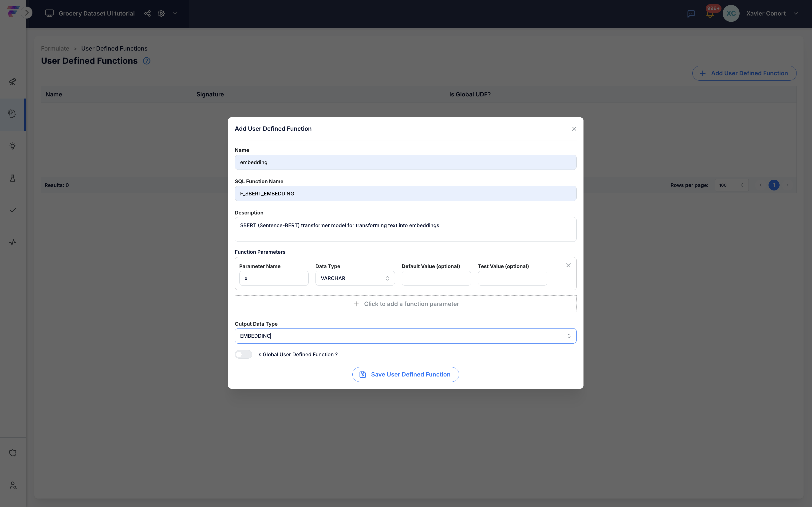Open the telescope Explore sidebar icon
This screenshot has height=507, width=812.
13,81
